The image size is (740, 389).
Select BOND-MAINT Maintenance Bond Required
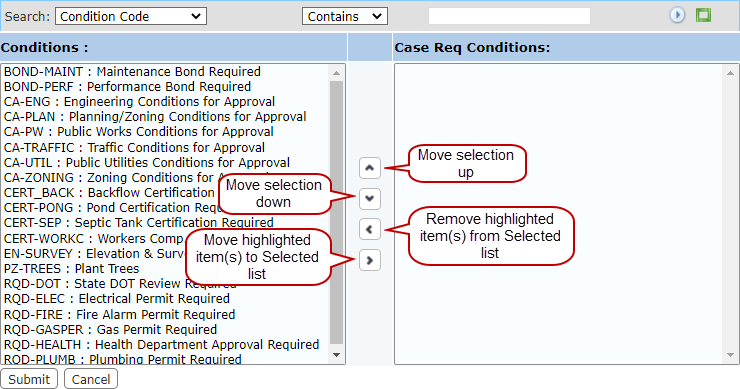coord(132,71)
